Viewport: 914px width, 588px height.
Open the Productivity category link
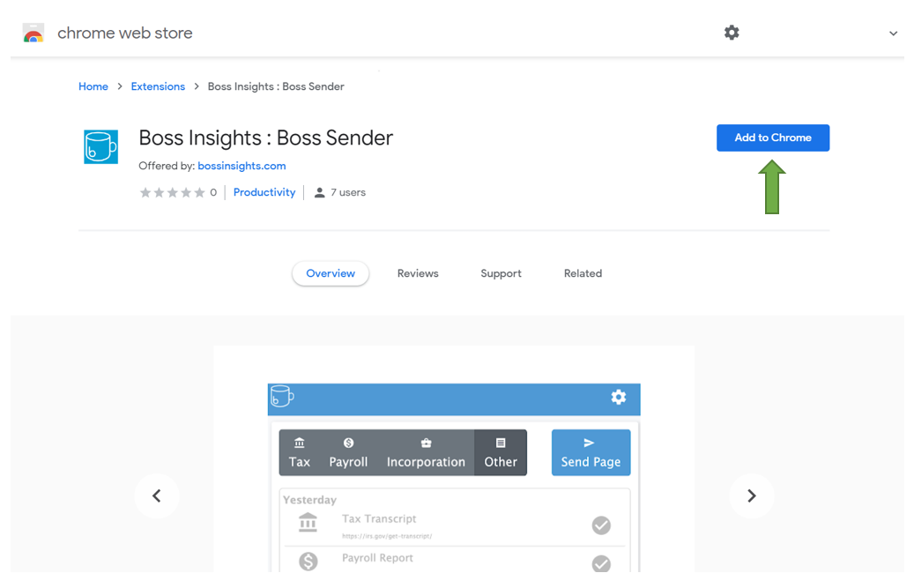tap(264, 192)
